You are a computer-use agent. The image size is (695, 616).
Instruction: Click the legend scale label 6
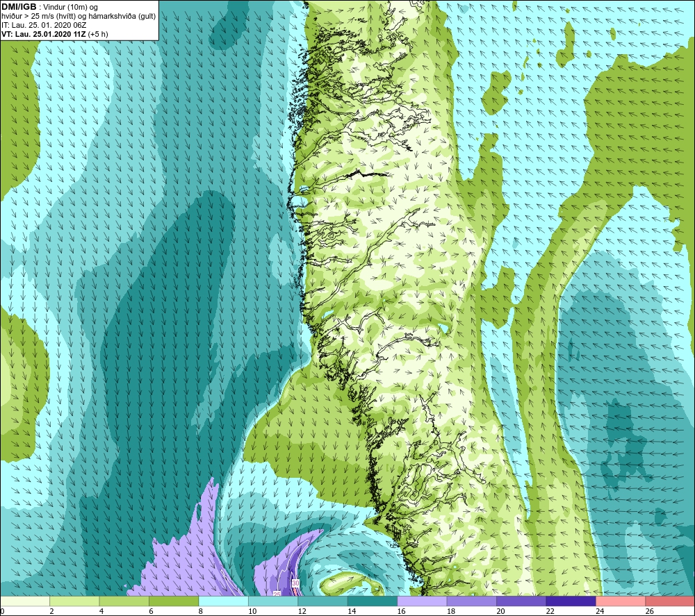point(151,612)
